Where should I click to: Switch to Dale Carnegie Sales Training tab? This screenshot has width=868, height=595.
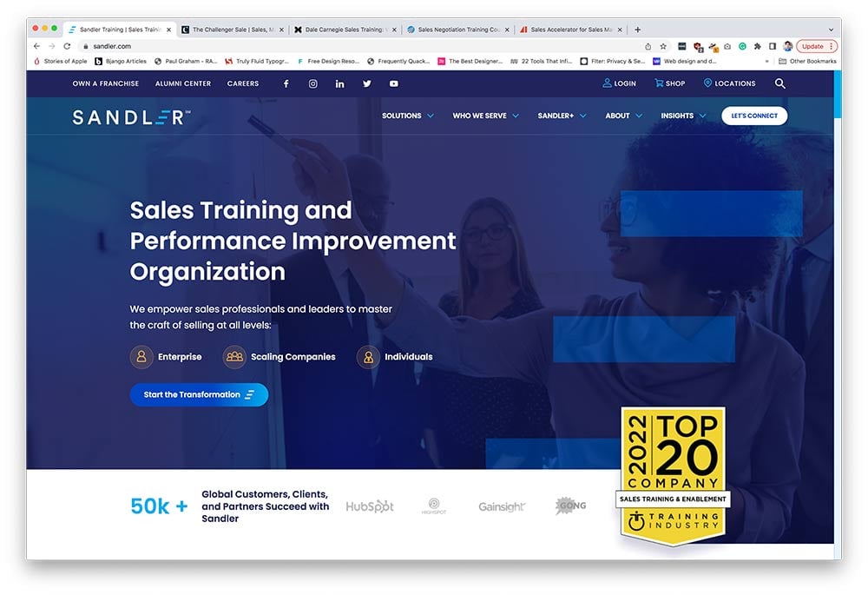345,30
